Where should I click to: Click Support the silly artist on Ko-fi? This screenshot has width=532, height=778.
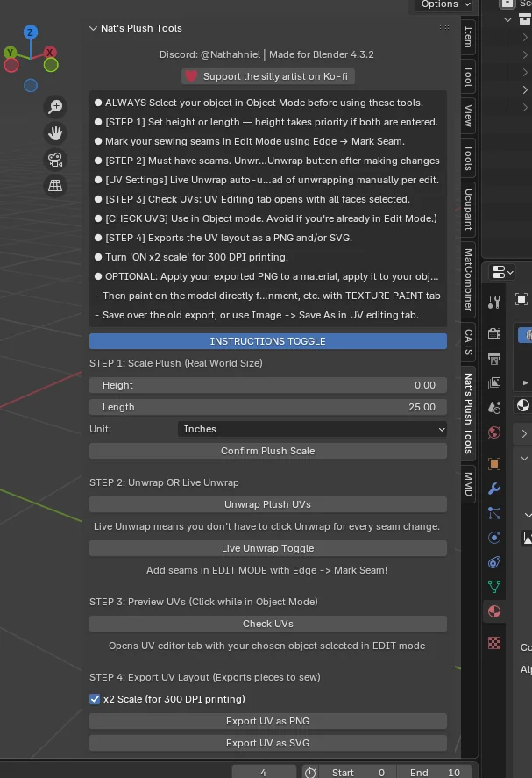point(267,76)
